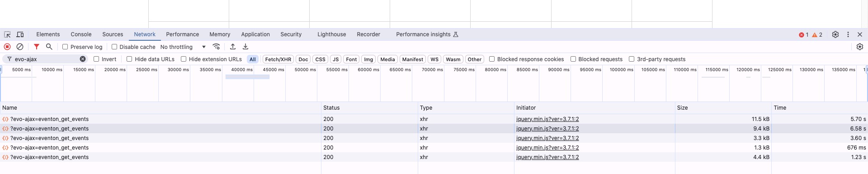Open DevTools settings gear
Image resolution: width=868 pixels, height=174 pixels.
tap(835, 34)
